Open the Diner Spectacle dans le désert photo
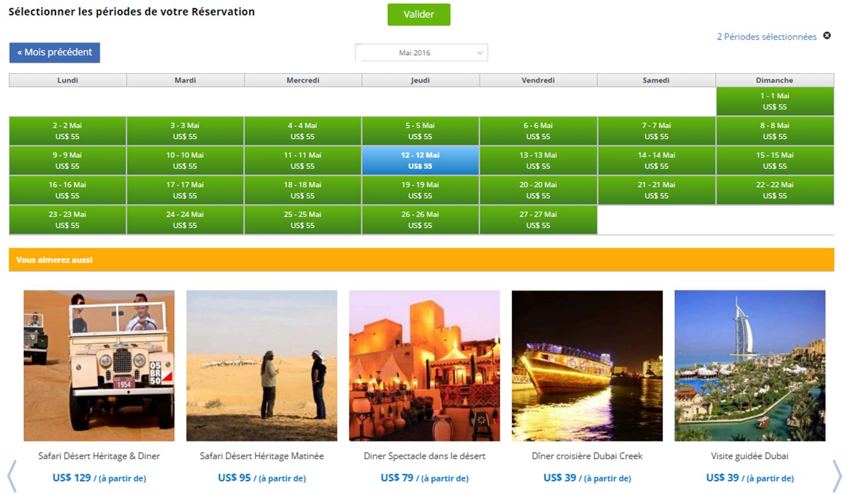 424,365
